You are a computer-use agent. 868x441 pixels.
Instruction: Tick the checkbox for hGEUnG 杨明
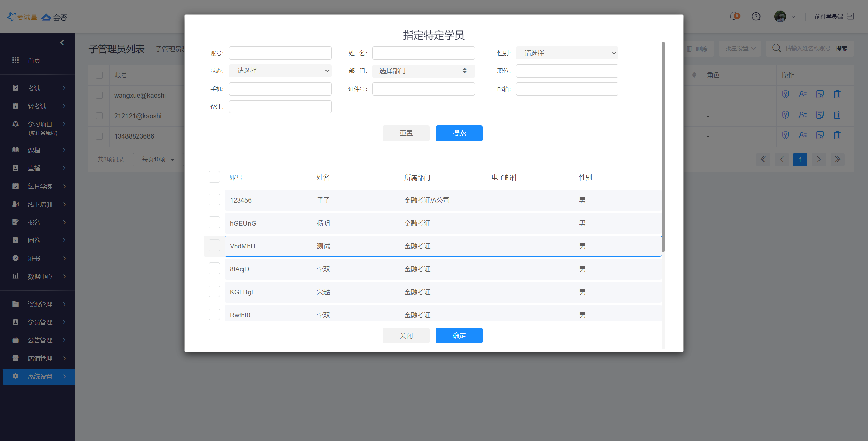(x=214, y=223)
